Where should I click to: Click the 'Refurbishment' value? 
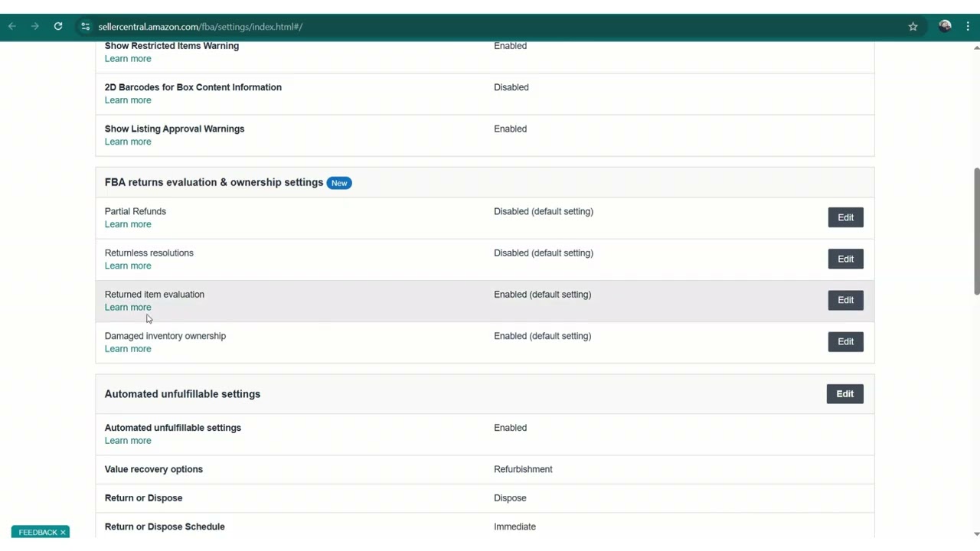523,469
